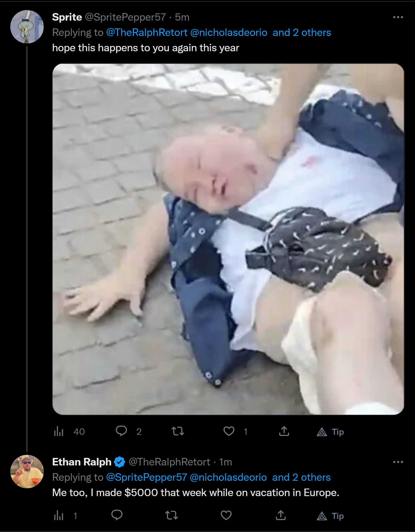Expand 'and 2 others' in Sprite's tweet
This screenshot has width=415, height=532.
302,33
